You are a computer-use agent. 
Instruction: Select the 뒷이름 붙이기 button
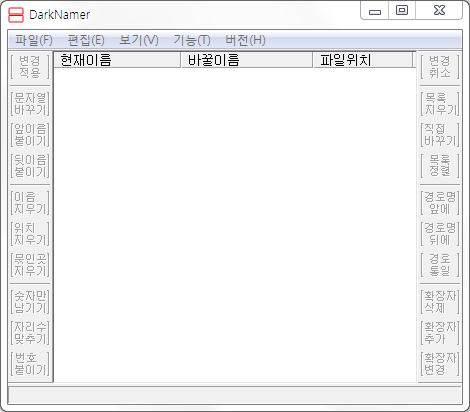click(x=30, y=166)
